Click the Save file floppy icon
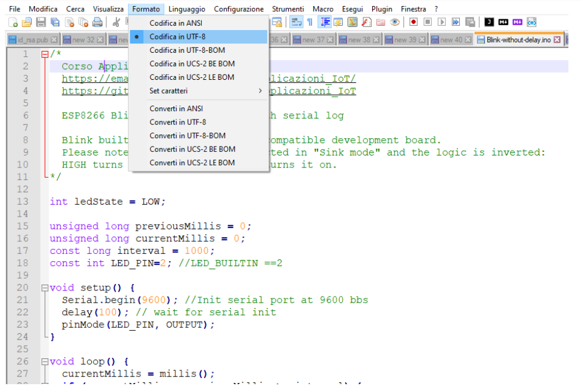 (x=41, y=22)
